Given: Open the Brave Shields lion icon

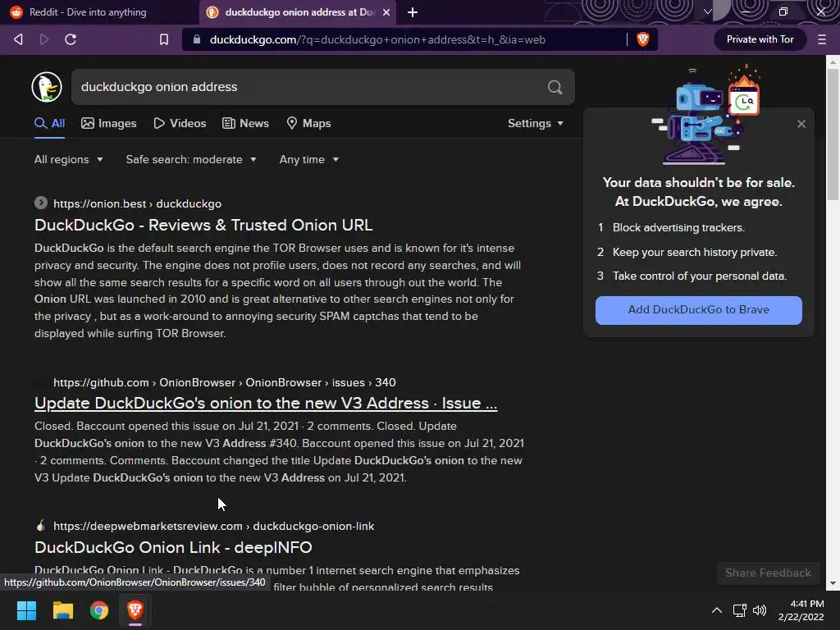Looking at the screenshot, I should click(643, 39).
